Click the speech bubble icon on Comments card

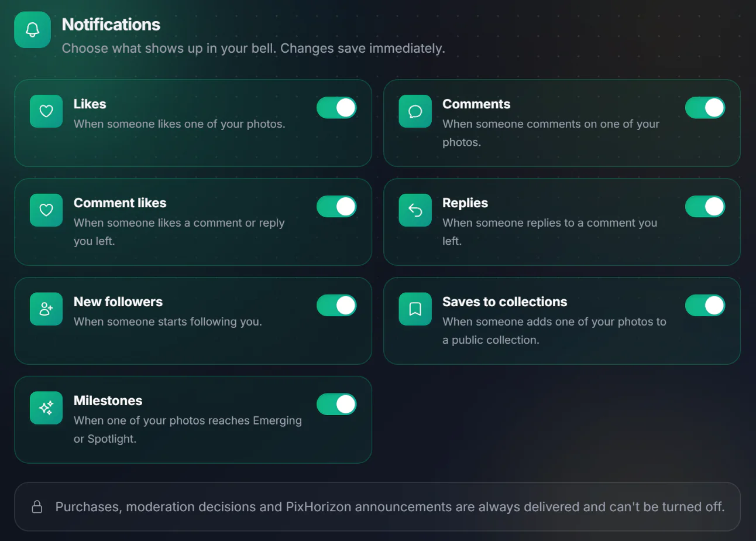[x=415, y=111]
